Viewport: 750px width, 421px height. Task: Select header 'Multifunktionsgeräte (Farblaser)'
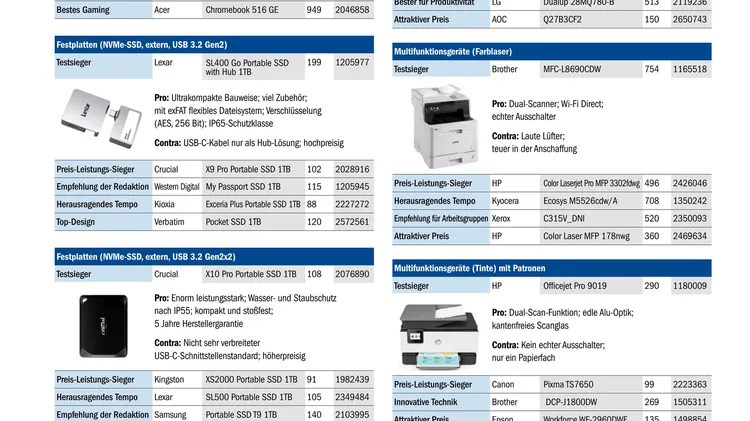point(551,52)
